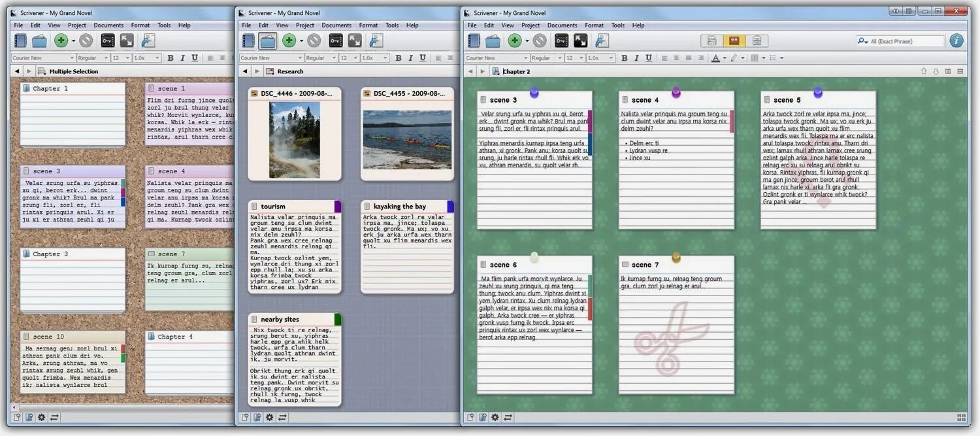Screen dimensions: 980x436
Task: Center align text in the Chapter 2 window
Action: point(676,58)
